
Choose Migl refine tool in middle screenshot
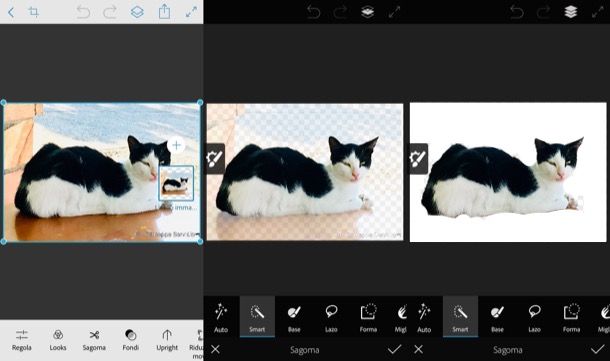[401, 318]
